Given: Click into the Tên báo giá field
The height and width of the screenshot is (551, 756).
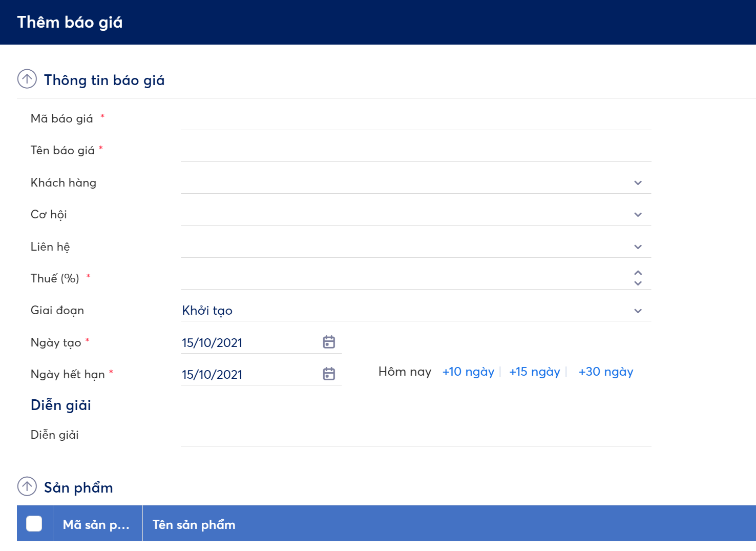Looking at the screenshot, I should tap(415, 151).
